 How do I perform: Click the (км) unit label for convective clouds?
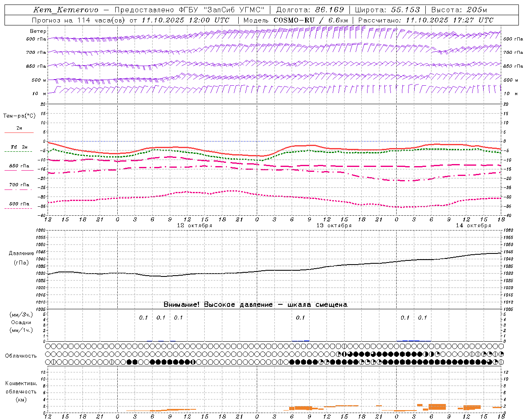[x=21, y=399]
